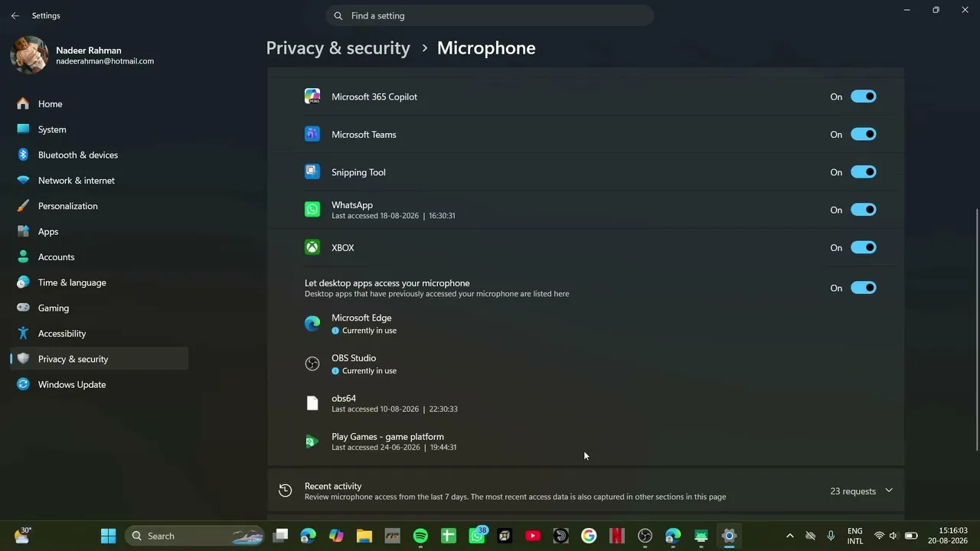
Task: Click the WhatsApp app icon in the list
Action: 312,210
